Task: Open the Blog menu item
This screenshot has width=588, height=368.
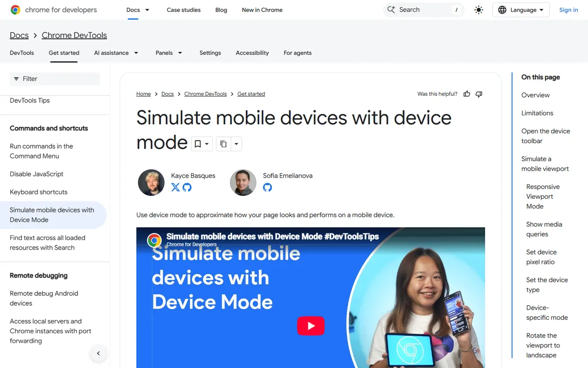Action: 221,10
